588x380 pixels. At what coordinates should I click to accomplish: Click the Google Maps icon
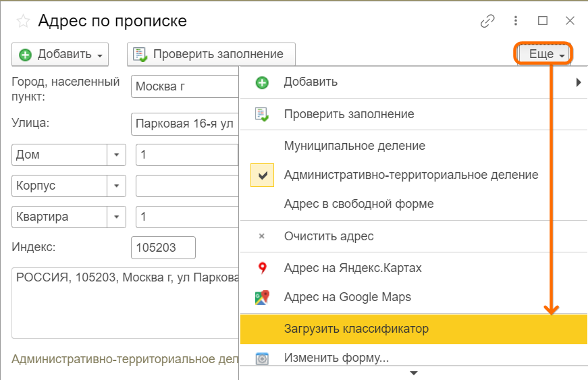pos(262,297)
